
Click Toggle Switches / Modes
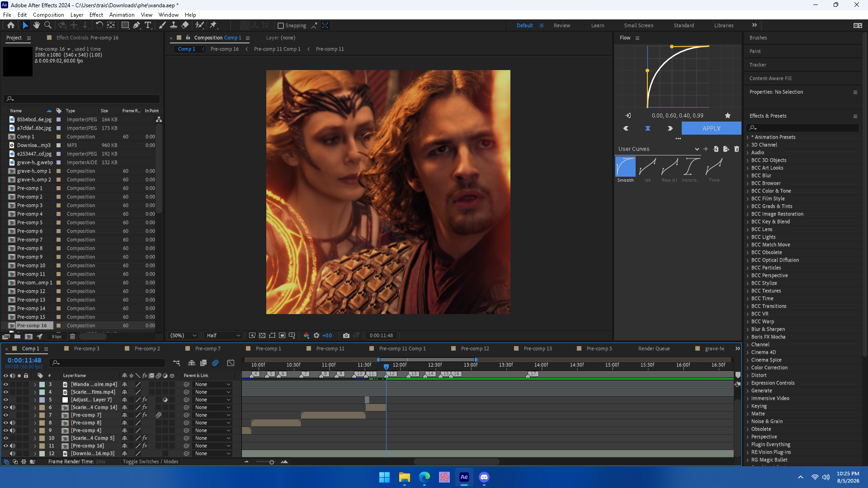(x=151, y=462)
